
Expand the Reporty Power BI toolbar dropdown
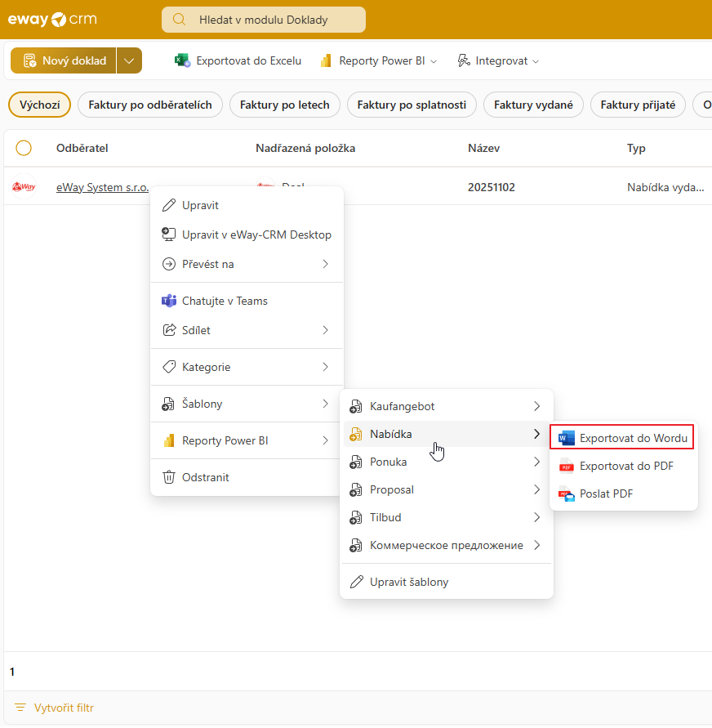point(380,60)
